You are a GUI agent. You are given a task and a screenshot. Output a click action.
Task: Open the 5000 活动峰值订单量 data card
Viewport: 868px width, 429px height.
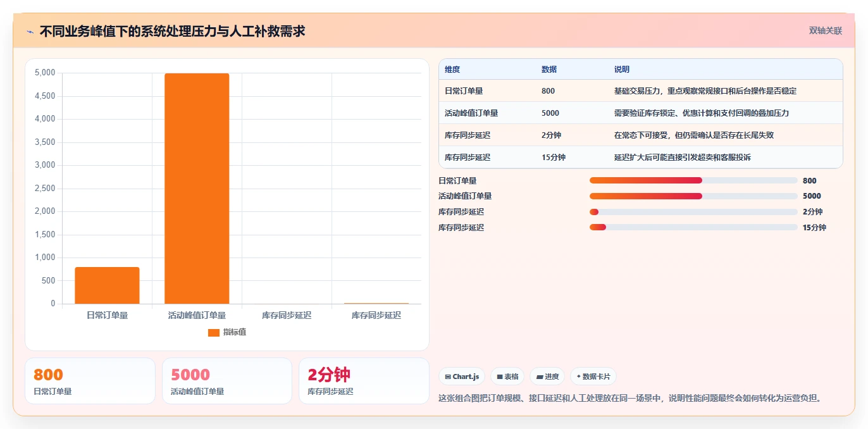coord(227,381)
